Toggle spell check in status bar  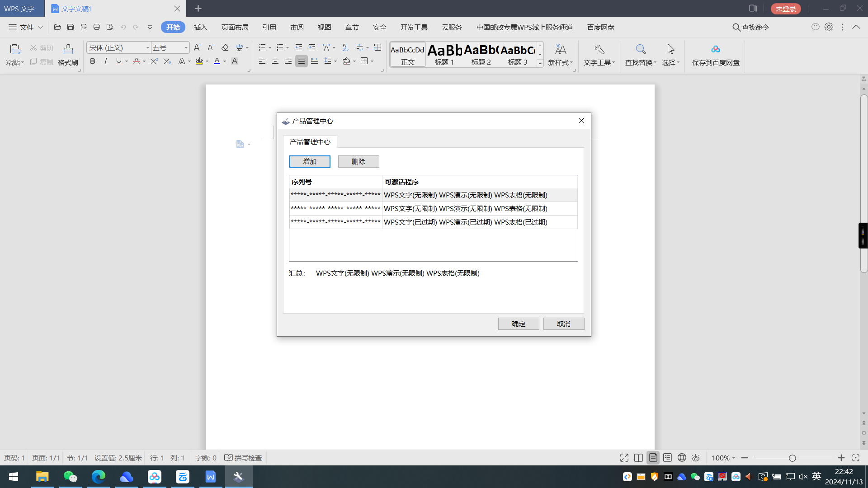243,458
